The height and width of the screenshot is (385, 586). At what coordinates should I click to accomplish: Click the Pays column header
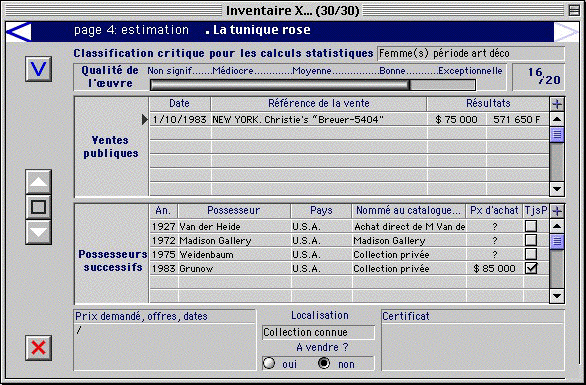coord(321,211)
